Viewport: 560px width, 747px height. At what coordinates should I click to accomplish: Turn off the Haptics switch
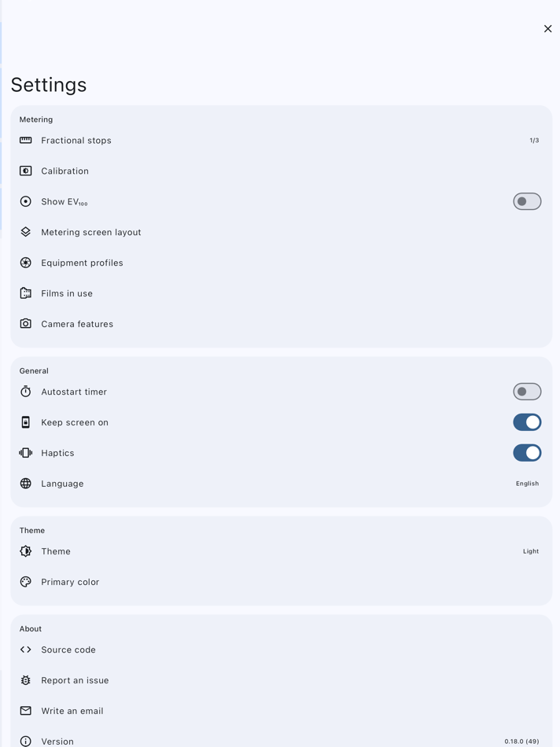(527, 453)
